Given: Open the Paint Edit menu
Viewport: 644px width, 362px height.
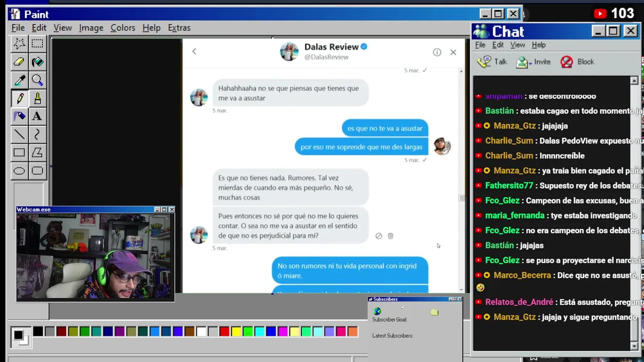Looking at the screenshot, I should (x=39, y=28).
